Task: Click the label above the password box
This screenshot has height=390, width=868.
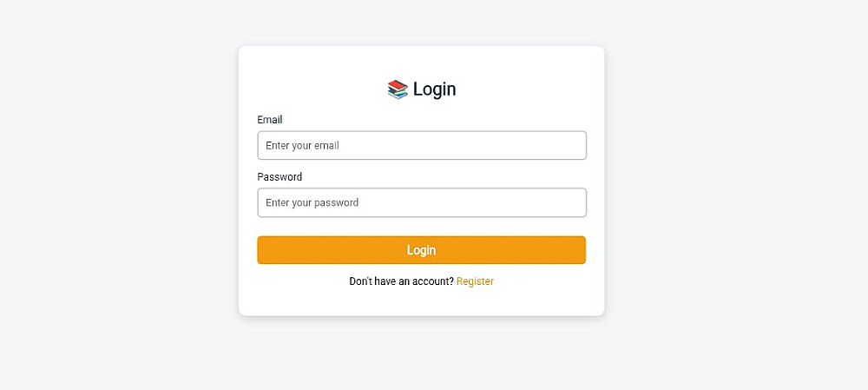Action: click(x=279, y=177)
